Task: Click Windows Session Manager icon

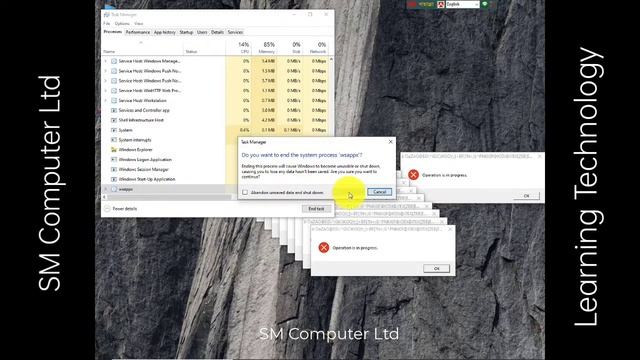Action: click(114, 169)
